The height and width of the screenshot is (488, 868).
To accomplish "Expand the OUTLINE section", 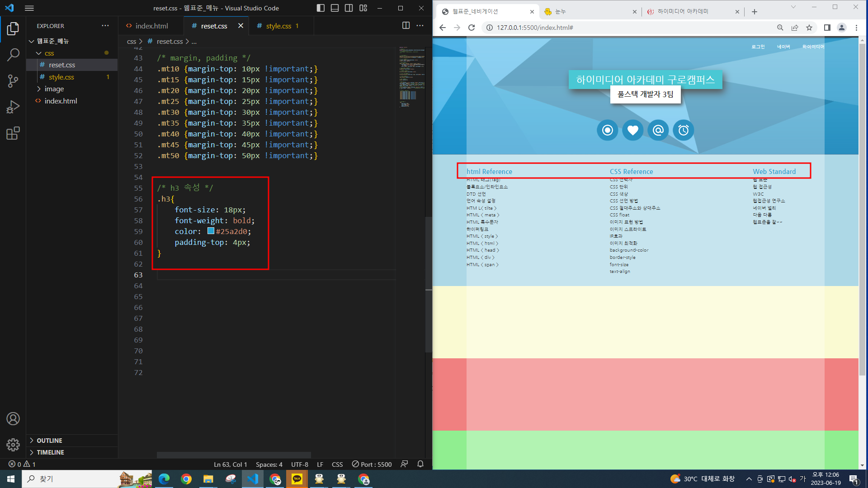I will tap(49, 441).
